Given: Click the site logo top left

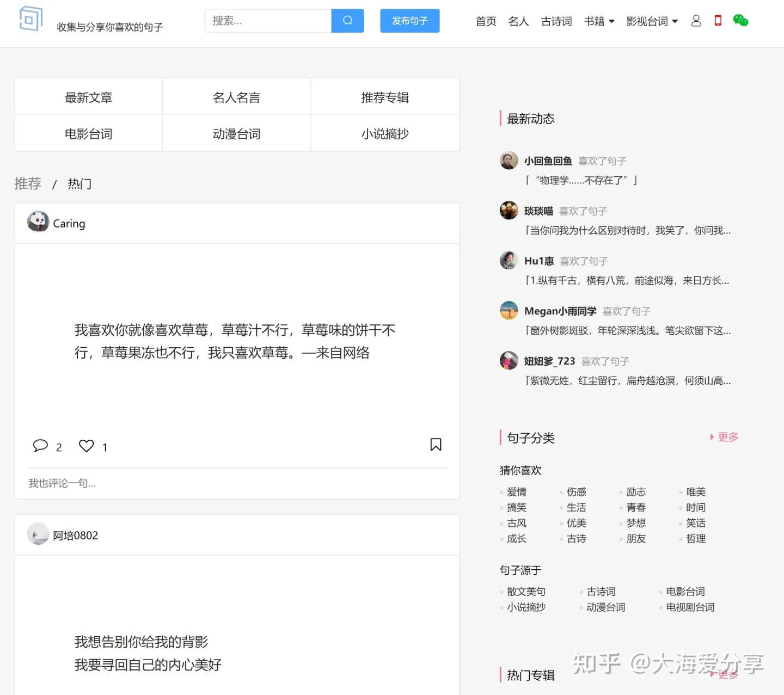Looking at the screenshot, I should coord(30,19).
